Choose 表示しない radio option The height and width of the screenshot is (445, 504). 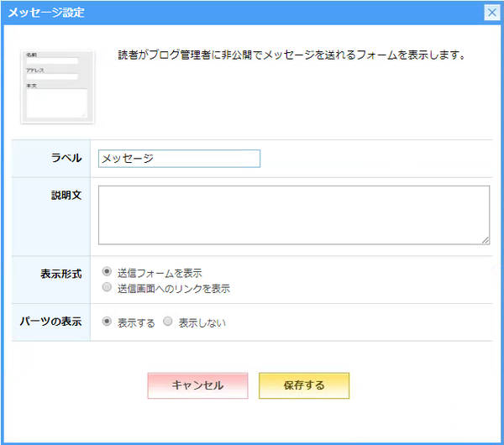pyautogui.click(x=168, y=322)
